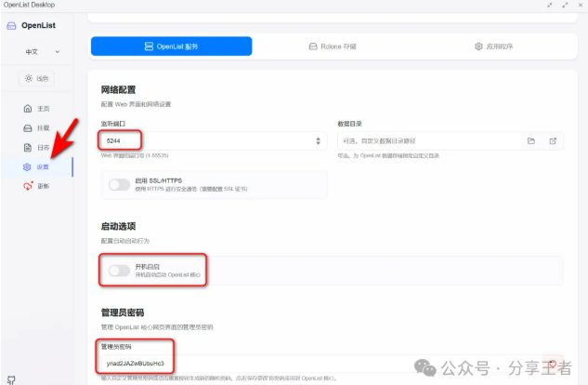588x385 pixels.
Task: Click the 监听端口 port stepper arrows
Action: (320, 140)
